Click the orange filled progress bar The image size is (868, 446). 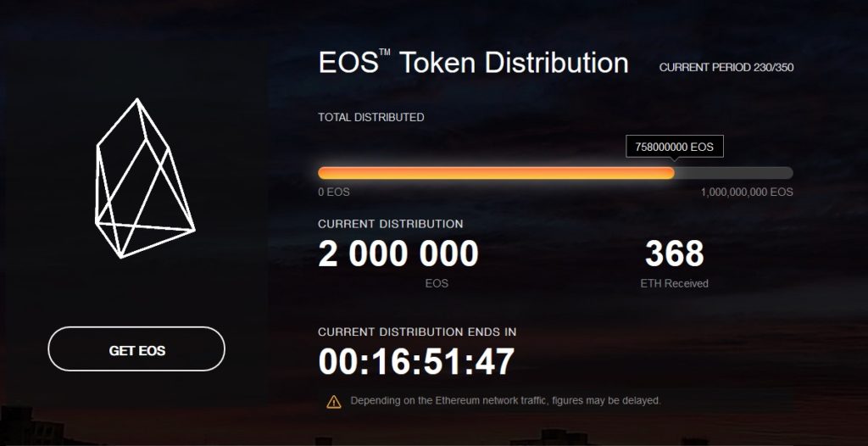pos(496,173)
